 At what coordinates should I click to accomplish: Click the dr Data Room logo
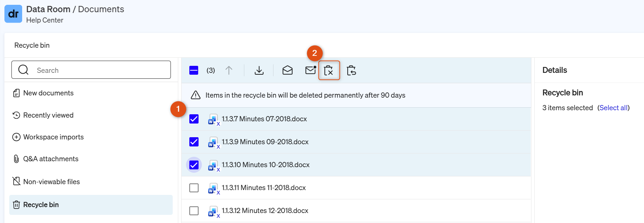(13, 14)
